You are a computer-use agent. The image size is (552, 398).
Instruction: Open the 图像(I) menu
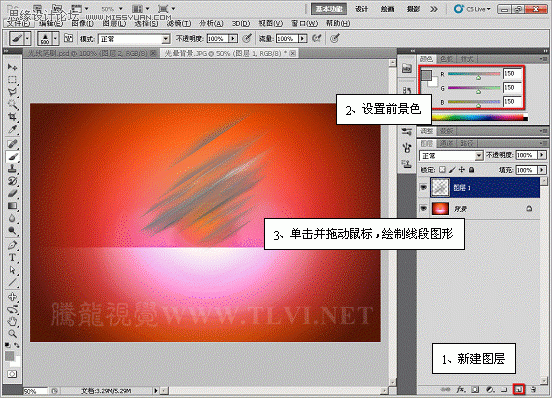coord(82,23)
